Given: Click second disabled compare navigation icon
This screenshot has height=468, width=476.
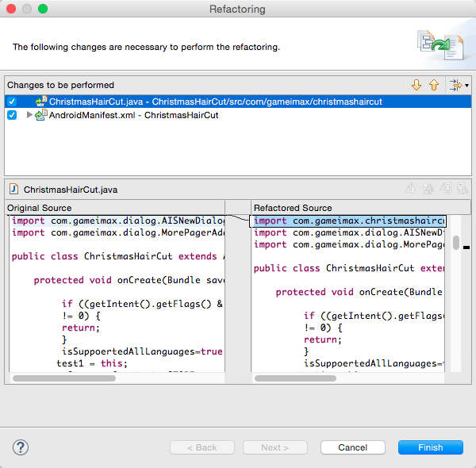Looking at the screenshot, I should (x=428, y=189).
